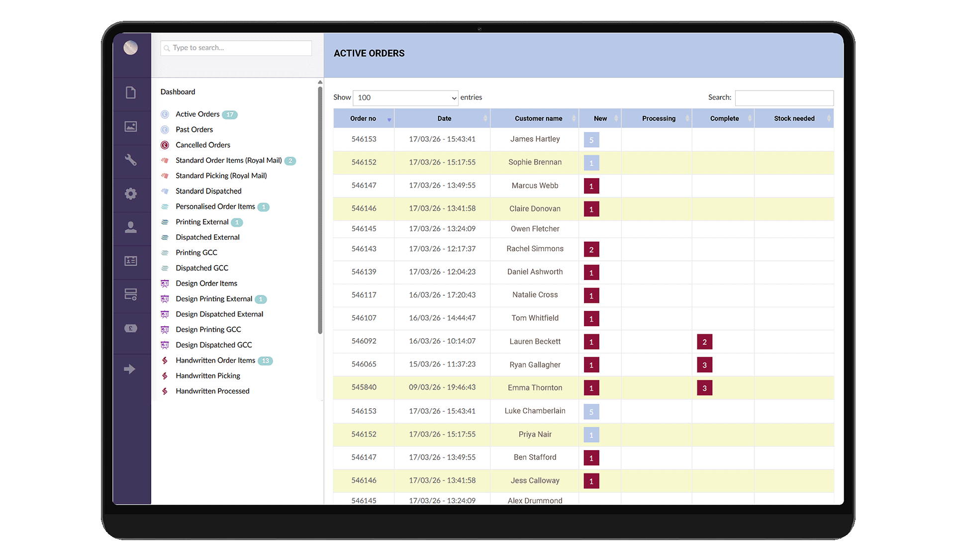
Task: Click the user profile sidebar icon
Action: pyautogui.click(x=131, y=227)
